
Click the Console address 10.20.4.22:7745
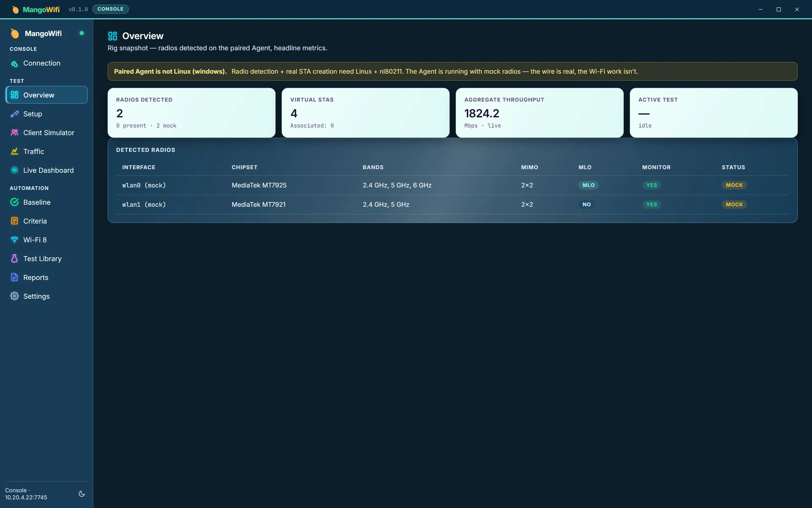click(x=26, y=497)
